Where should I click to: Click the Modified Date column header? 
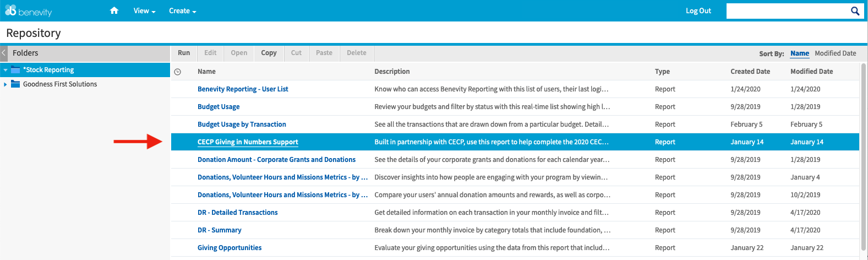(811, 72)
